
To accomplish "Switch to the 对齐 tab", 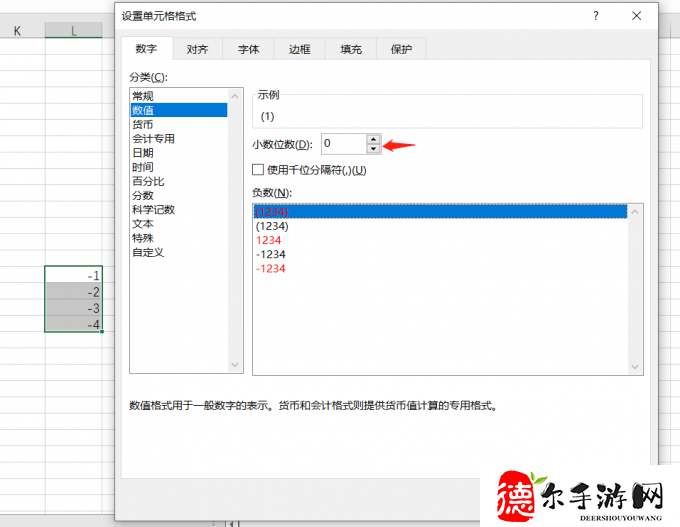I will pyautogui.click(x=197, y=49).
